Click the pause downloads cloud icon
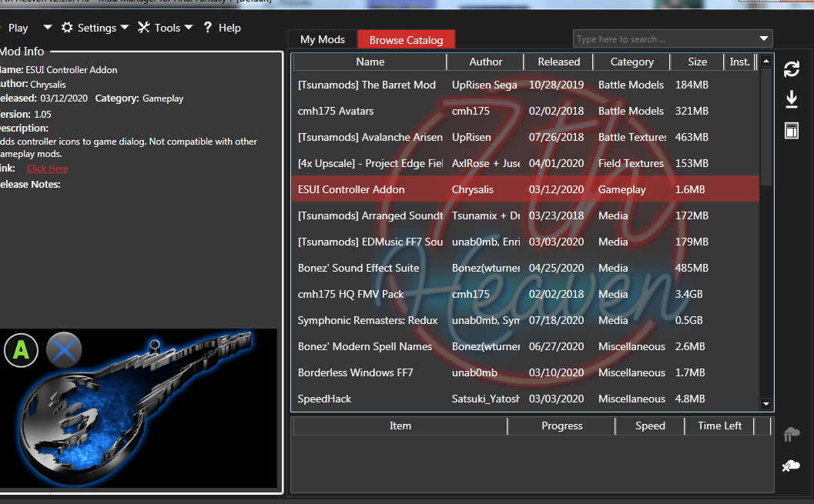The image size is (814, 504). 791,434
